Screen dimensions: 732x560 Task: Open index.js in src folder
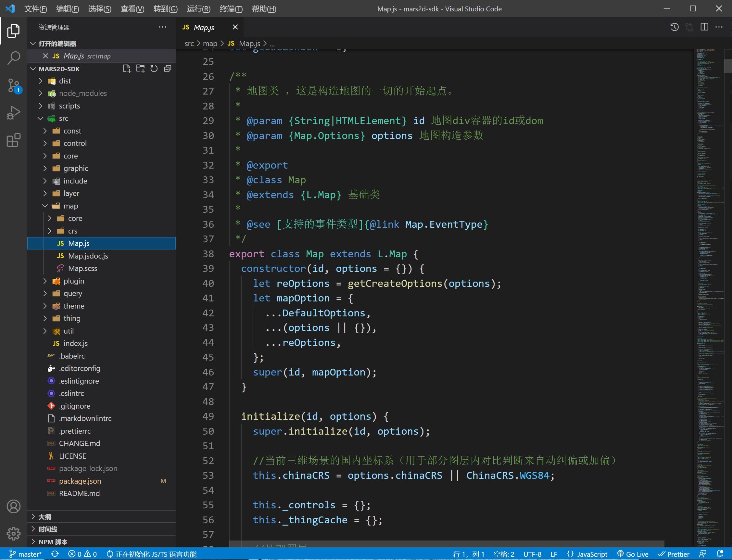(102, 343)
